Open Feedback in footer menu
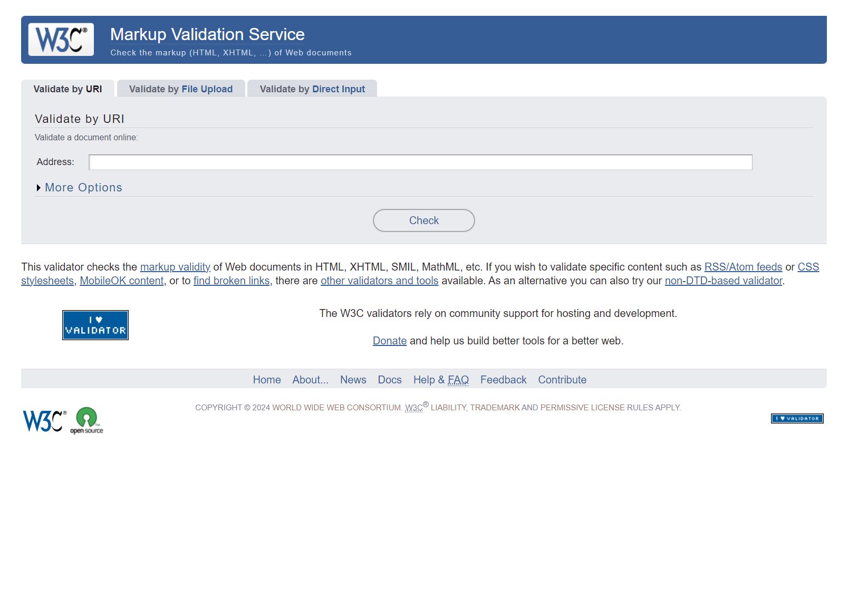The image size is (848, 616). tap(503, 380)
